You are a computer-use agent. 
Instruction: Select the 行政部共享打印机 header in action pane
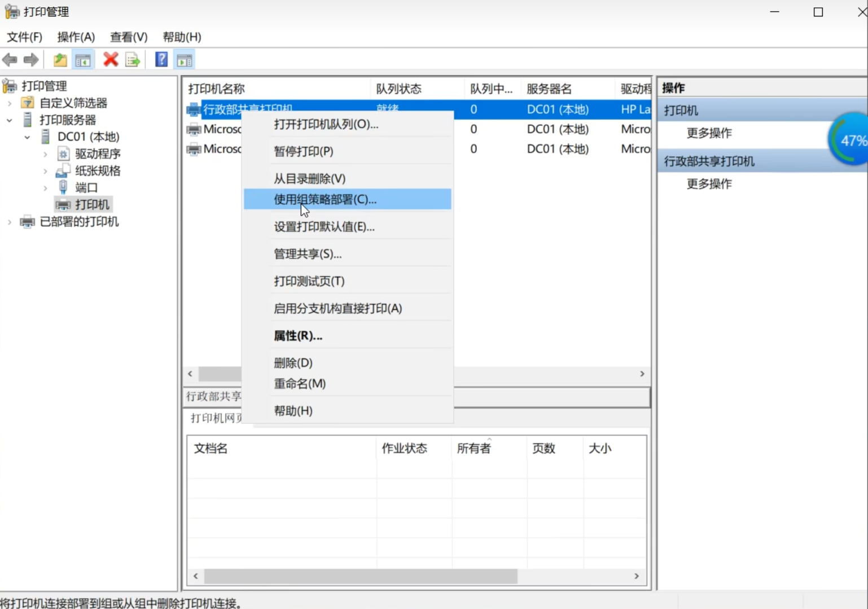click(x=762, y=161)
